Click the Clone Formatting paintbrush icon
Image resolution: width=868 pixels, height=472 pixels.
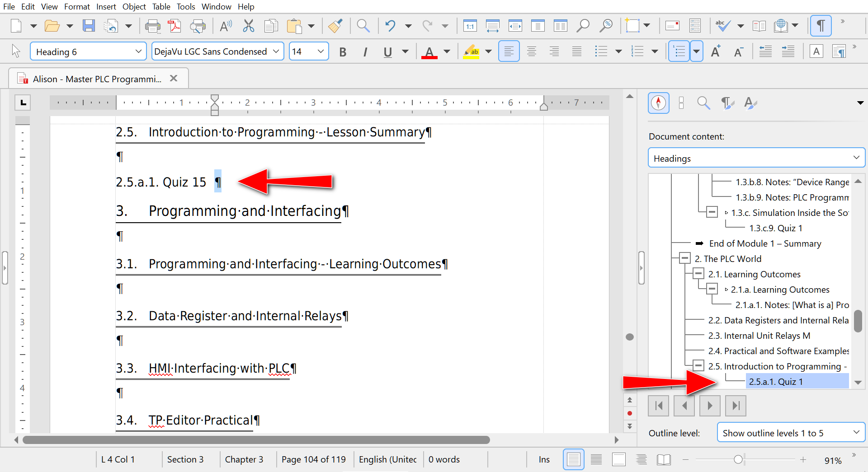[335, 26]
